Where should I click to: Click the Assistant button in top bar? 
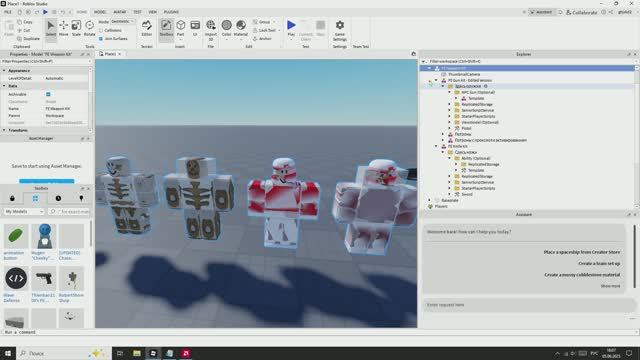tap(541, 12)
